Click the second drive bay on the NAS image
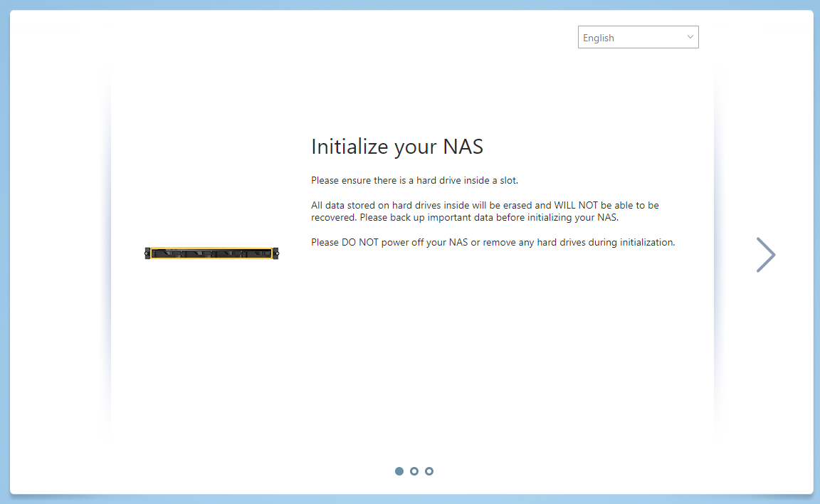This screenshot has height=504, width=820. (x=197, y=253)
